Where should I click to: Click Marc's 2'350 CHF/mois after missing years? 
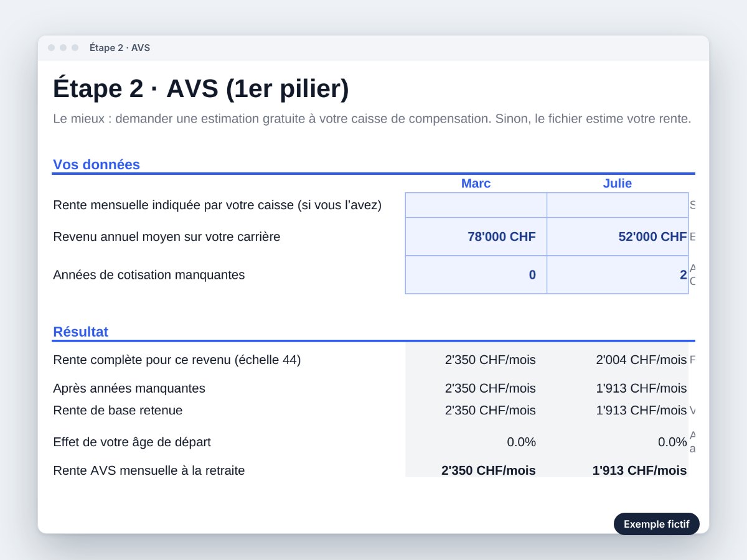point(491,388)
